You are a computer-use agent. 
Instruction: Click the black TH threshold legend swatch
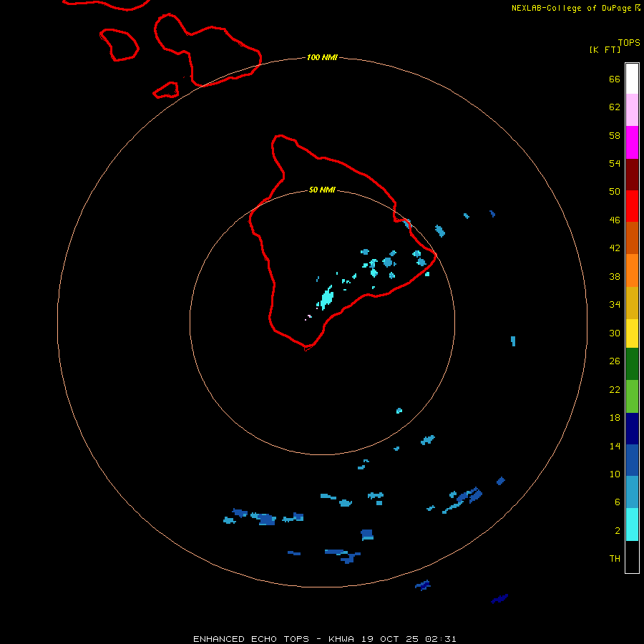(632, 557)
